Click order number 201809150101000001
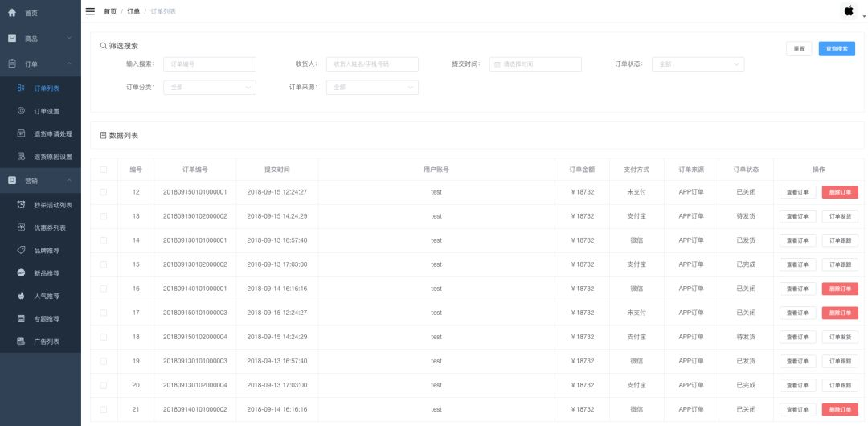 coord(194,192)
